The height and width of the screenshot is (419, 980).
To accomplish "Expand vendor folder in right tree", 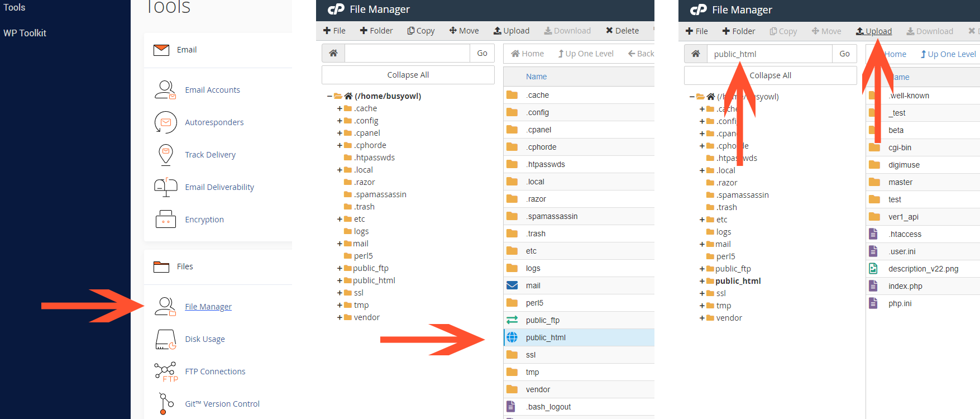I will click(x=702, y=318).
